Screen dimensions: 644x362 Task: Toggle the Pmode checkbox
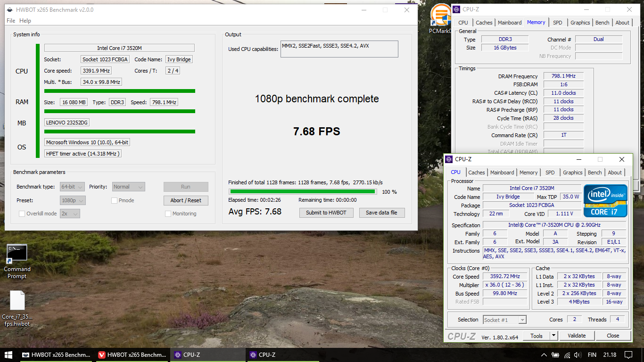pos(114,200)
